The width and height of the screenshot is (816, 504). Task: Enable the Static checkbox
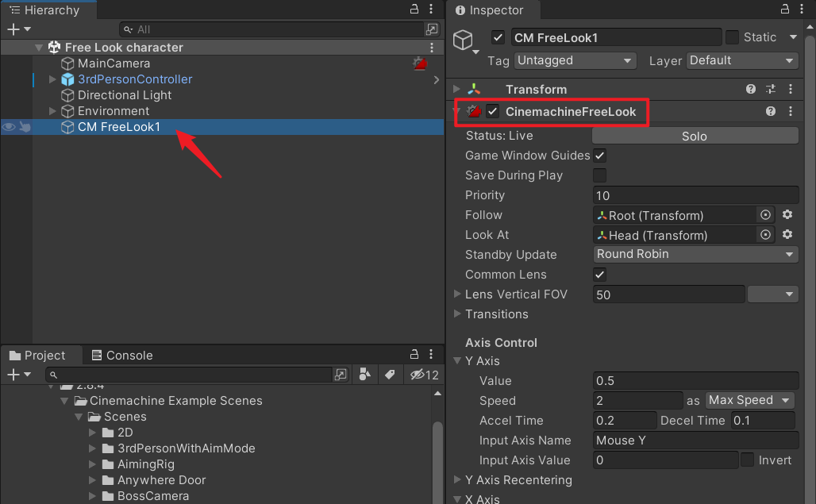pyautogui.click(x=732, y=37)
